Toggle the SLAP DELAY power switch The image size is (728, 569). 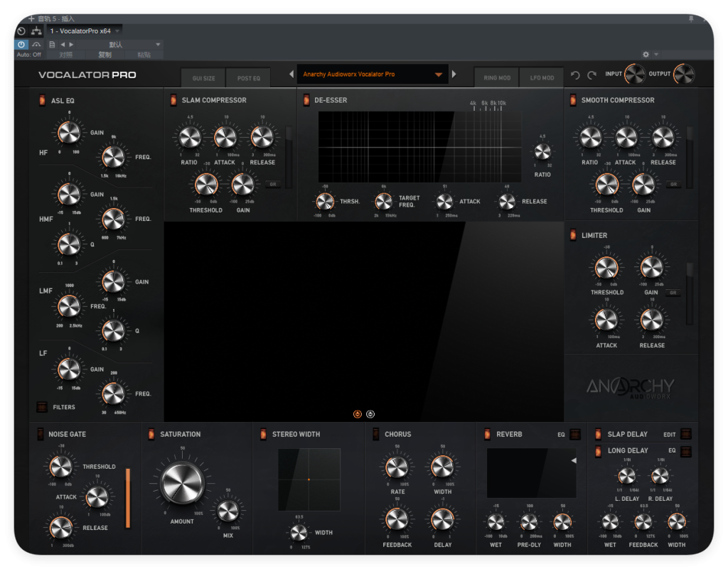coord(598,434)
